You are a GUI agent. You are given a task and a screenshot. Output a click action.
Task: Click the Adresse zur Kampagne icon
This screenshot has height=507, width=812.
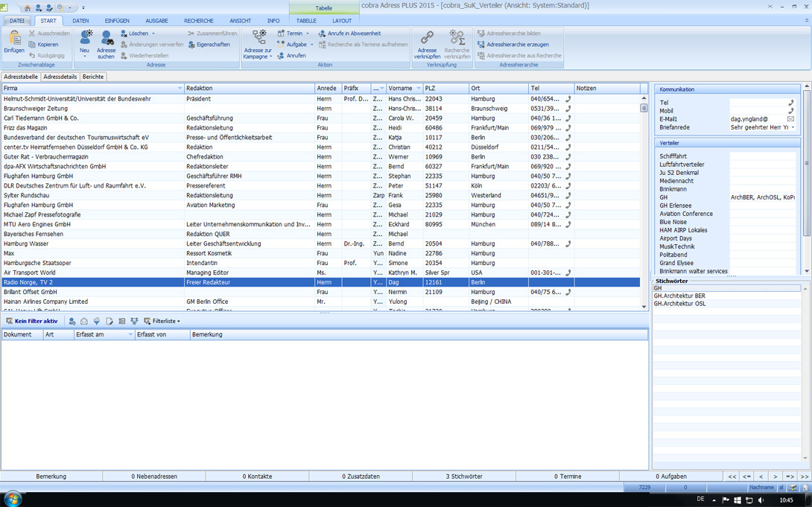tap(258, 37)
